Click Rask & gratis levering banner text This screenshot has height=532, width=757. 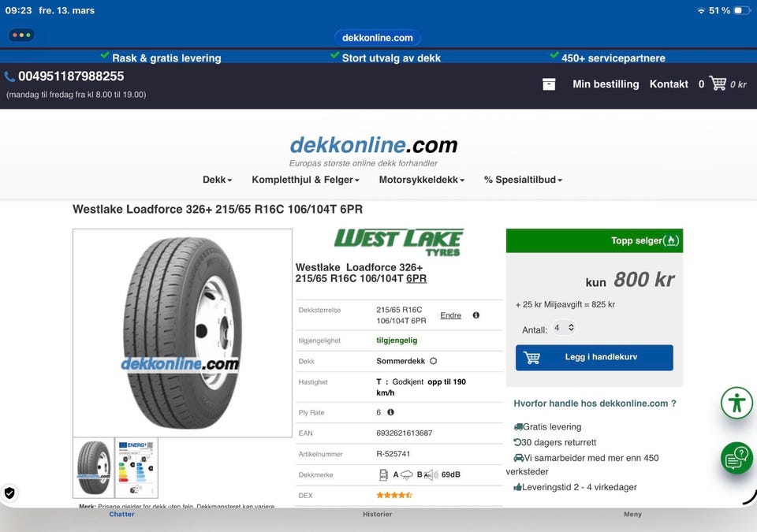(166, 58)
